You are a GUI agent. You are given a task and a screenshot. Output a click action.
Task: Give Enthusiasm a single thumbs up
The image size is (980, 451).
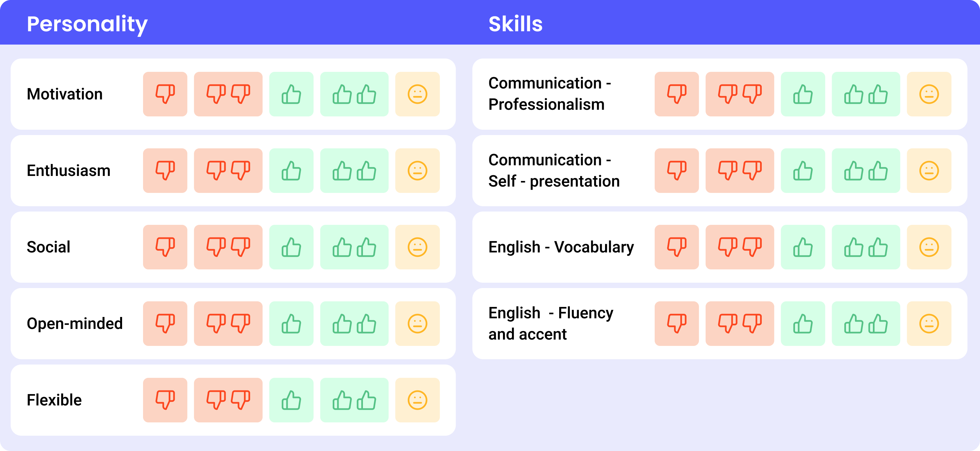coord(291,170)
